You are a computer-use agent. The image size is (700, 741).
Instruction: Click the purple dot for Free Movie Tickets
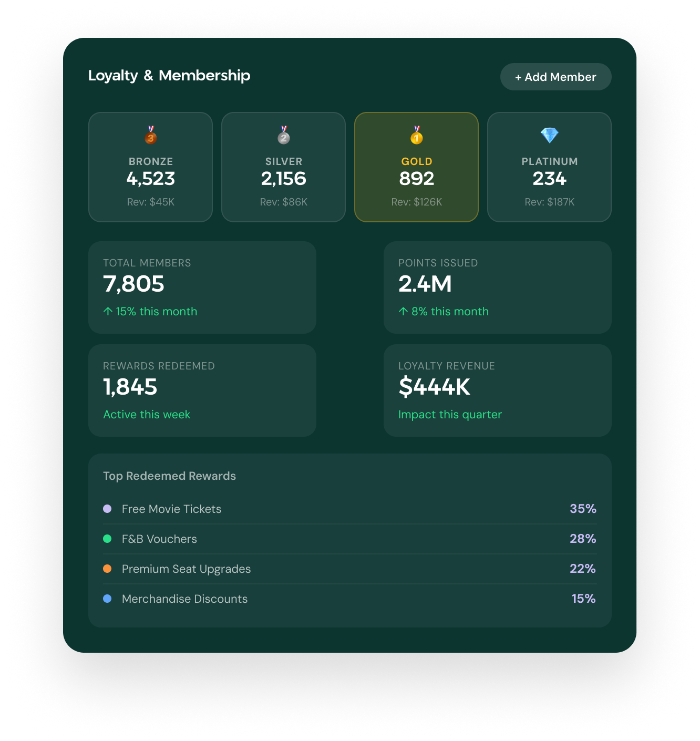(x=107, y=509)
